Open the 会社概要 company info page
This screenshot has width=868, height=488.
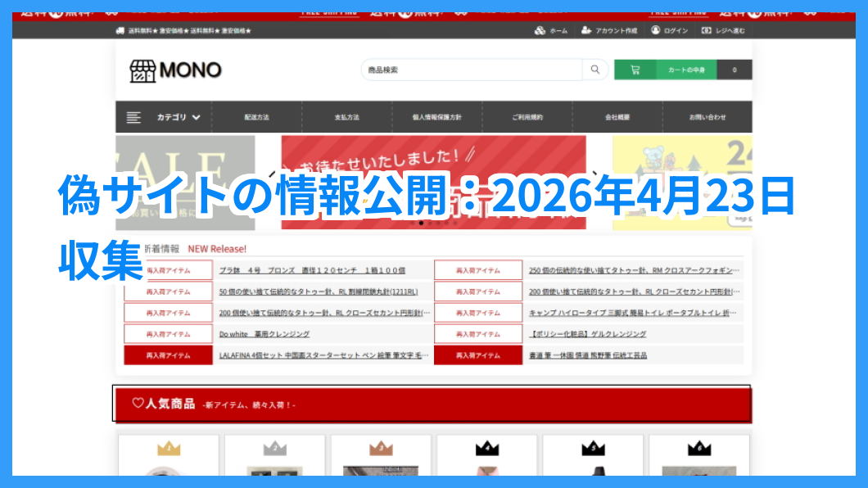(x=617, y=117)
